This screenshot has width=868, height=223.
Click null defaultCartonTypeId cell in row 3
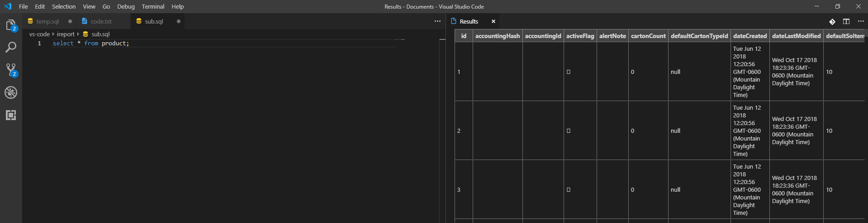click(x=699, y=190)
